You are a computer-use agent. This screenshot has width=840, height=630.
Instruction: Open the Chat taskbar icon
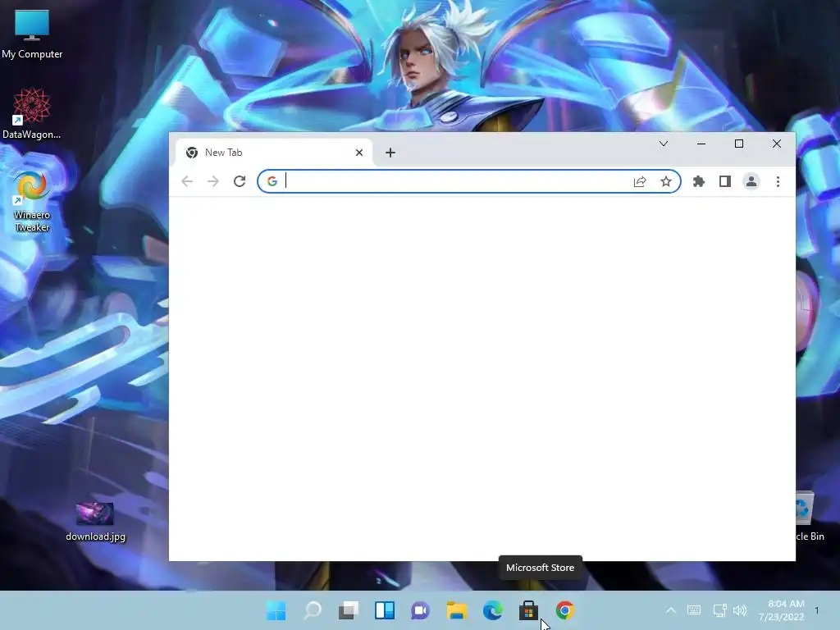click(421, 610)
